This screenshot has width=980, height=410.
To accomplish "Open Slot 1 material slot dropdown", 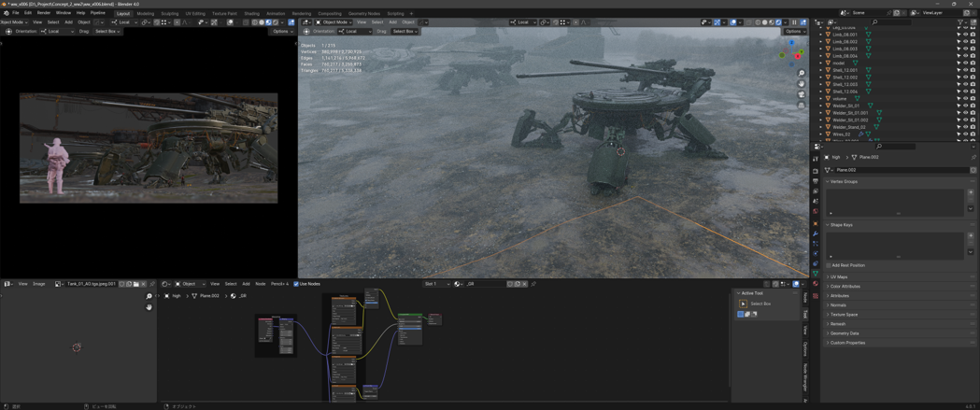I will pyautogui.click(x=437, y=284).
